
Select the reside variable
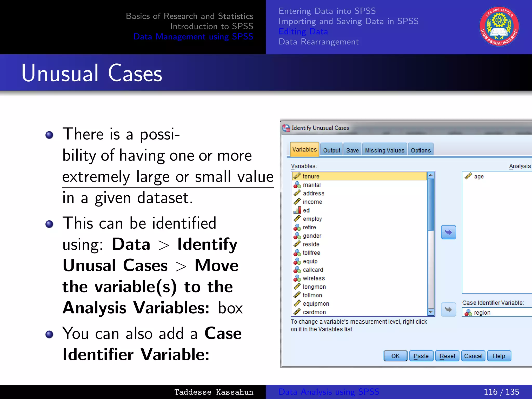tap(360, 244)
